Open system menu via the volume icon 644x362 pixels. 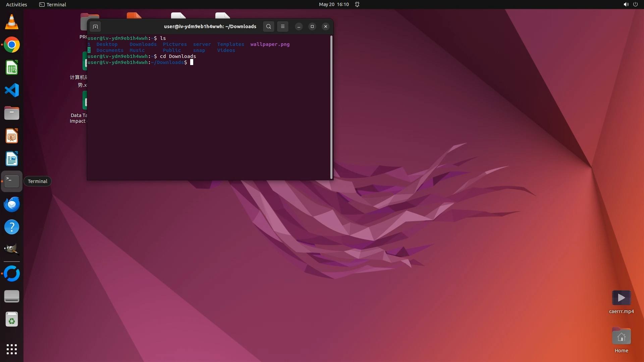626,4
